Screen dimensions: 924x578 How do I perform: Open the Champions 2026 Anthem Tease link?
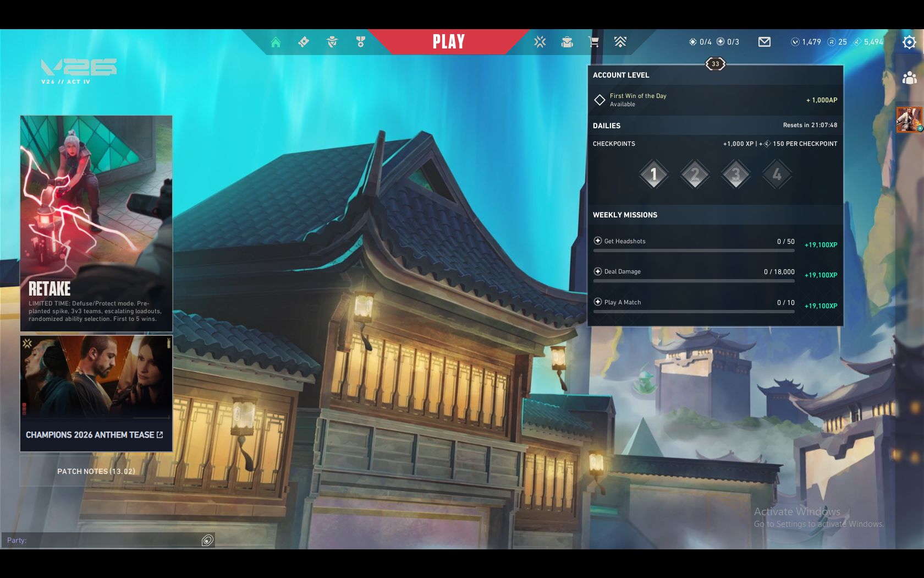coord(96,394)
